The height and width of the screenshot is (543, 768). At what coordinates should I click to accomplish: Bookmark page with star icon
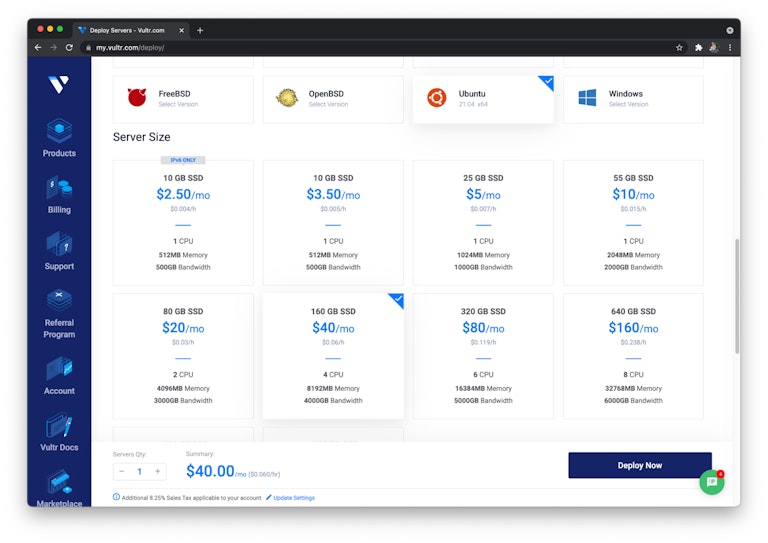point(679,47)
